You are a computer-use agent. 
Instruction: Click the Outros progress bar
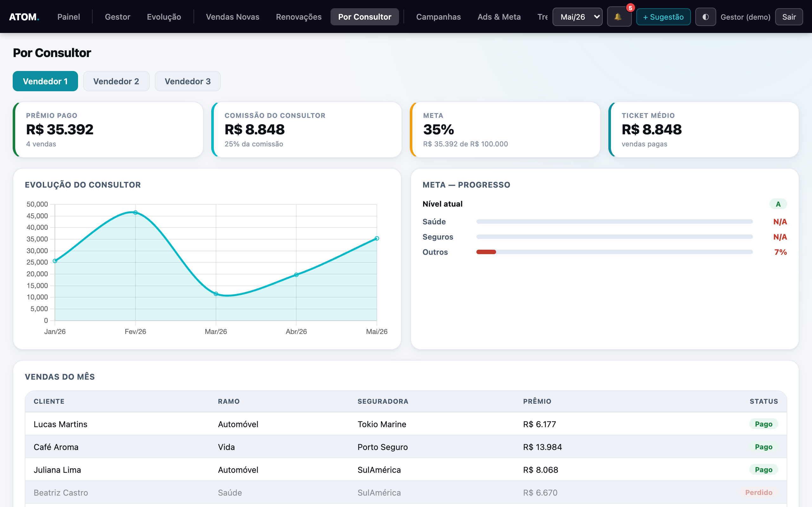click(x=614, y=252)
